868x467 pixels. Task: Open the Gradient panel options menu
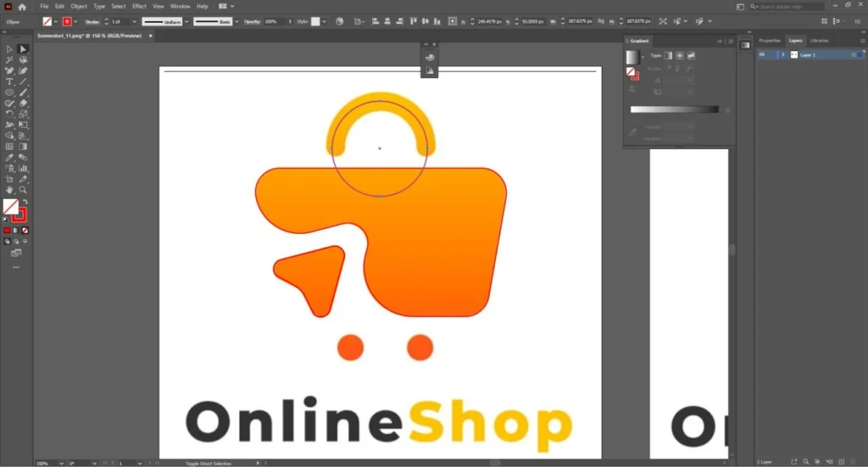coord(731,41)
